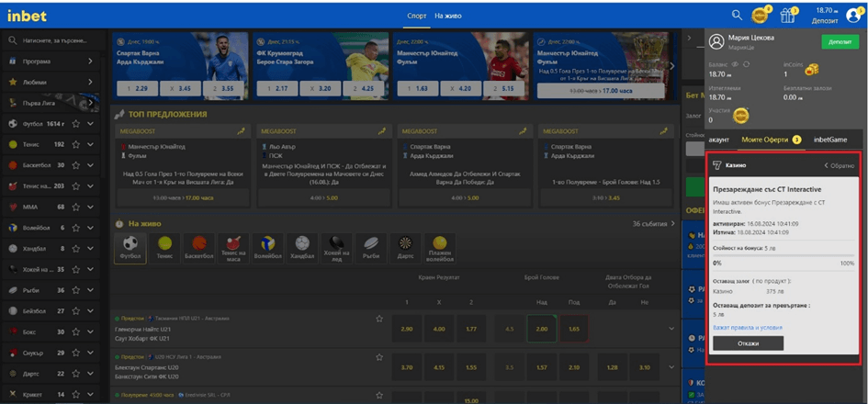Select Над 2.00 odds for Гленорчи match
Image resolution: width=868 pixels, height=404 pixels.
541,329
